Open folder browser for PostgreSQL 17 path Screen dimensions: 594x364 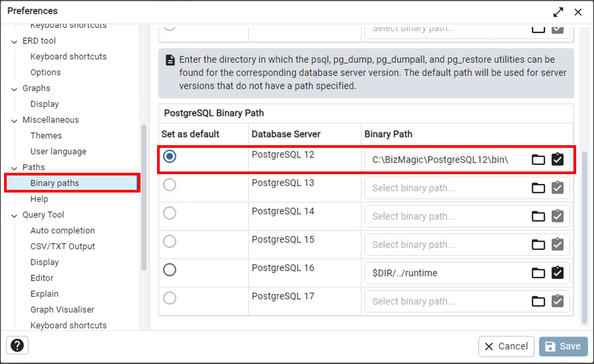(538, 301)
